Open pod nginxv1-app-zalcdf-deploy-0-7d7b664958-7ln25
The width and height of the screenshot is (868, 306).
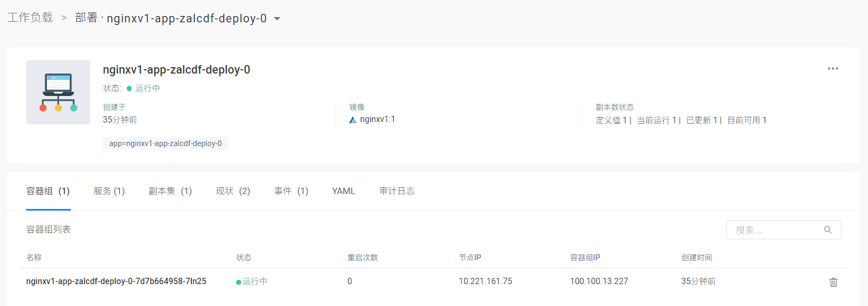click(x=116, y=281)
